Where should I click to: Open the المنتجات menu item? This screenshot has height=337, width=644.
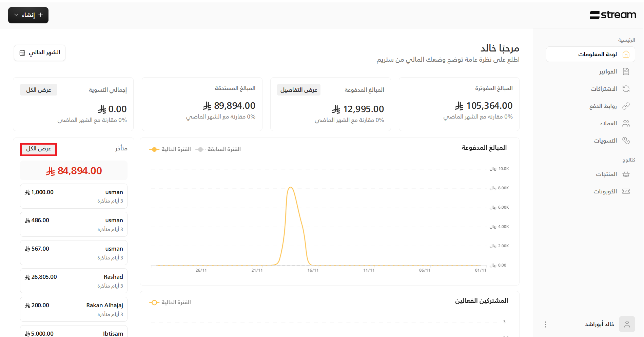click(x=606, y=174)
